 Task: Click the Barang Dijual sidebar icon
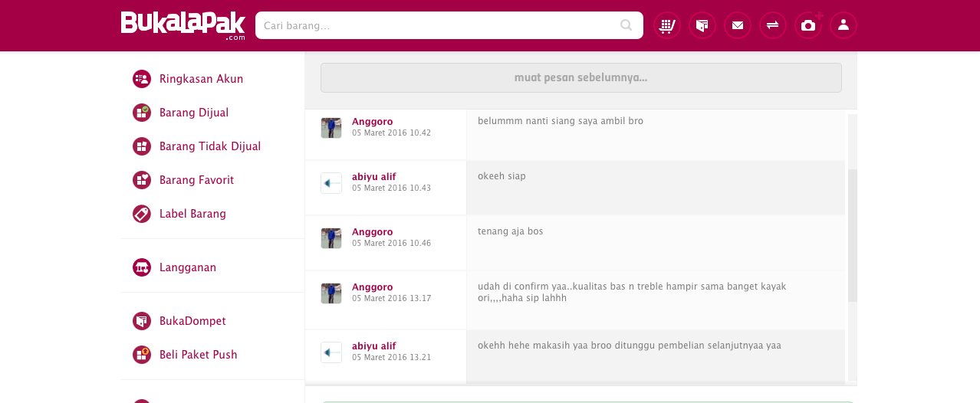(x=141, y=113)
